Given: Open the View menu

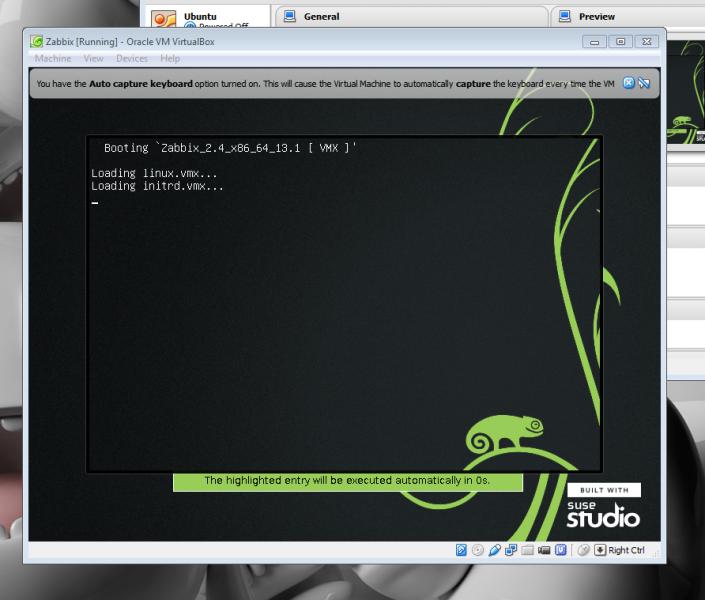Looking at the screenshot, I should pyautogui.click(x=94, y=58).
